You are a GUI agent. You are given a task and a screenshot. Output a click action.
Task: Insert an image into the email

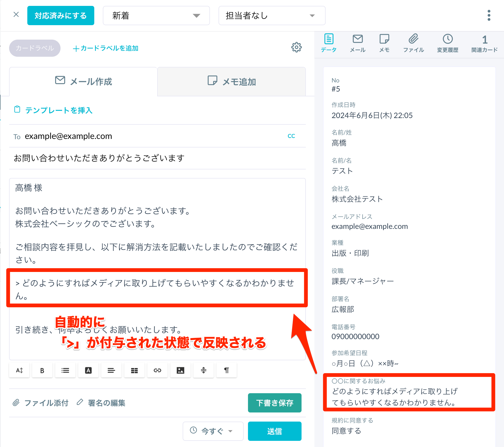(x=180, y=370)
